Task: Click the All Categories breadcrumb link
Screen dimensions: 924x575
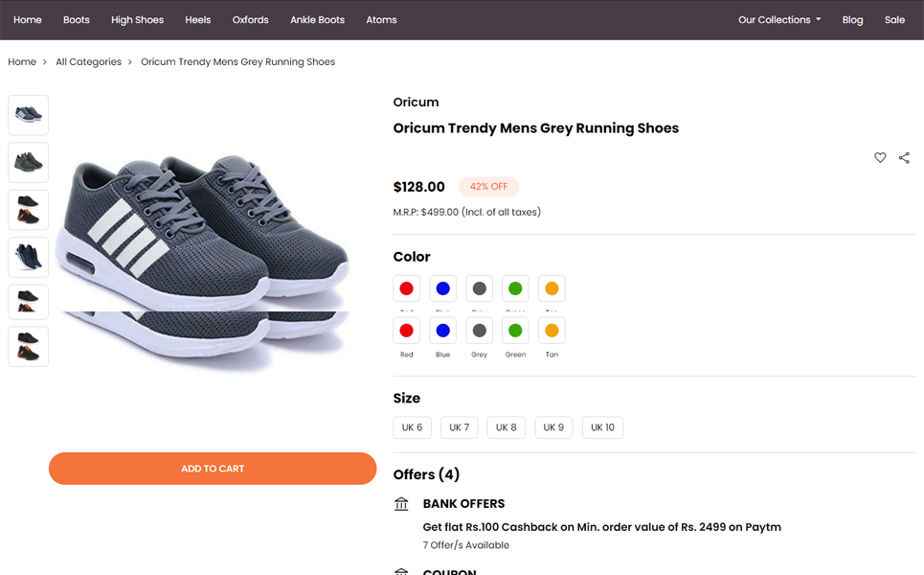Action: coord(88,62)
